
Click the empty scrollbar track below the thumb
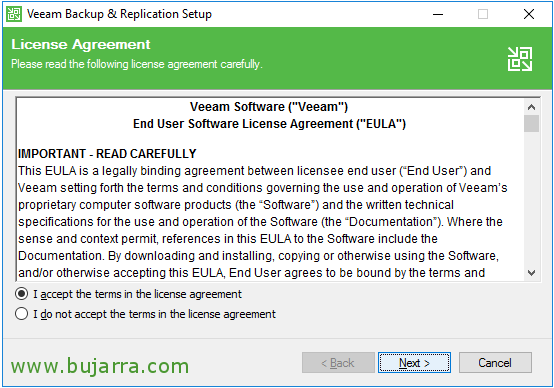click(531, 198)
